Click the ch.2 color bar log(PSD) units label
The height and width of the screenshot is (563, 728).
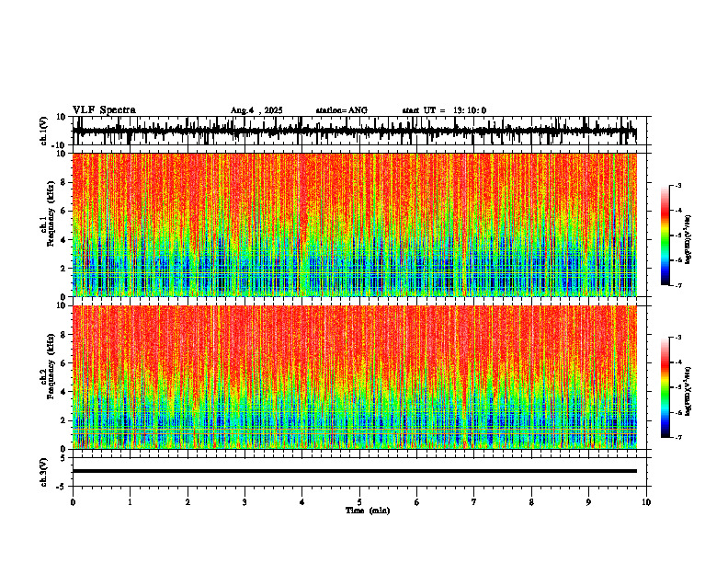point(688,391)
